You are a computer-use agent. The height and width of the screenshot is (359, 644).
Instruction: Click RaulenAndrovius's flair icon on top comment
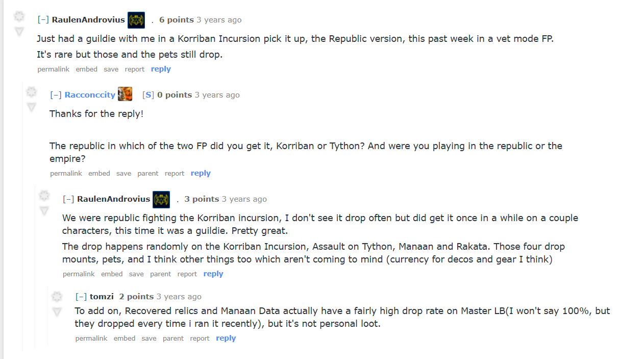click(x=136, y=20)
